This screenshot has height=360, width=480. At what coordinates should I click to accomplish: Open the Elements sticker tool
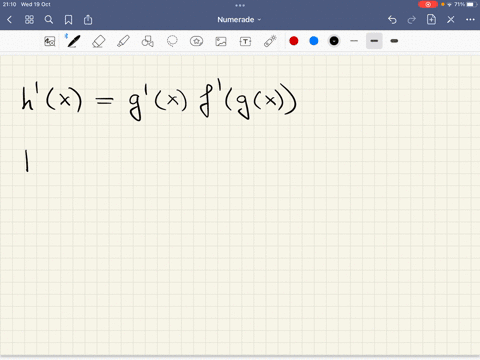point(196,41)
